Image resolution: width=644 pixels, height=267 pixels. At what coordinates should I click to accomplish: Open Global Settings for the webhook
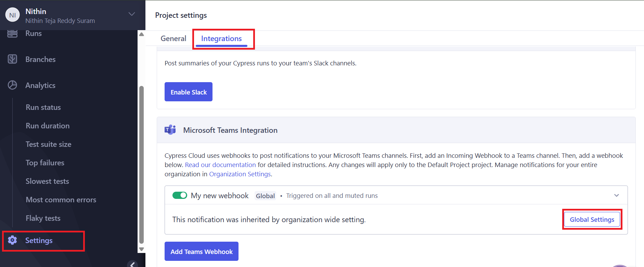pyautogui.click(x=592, y=219)
